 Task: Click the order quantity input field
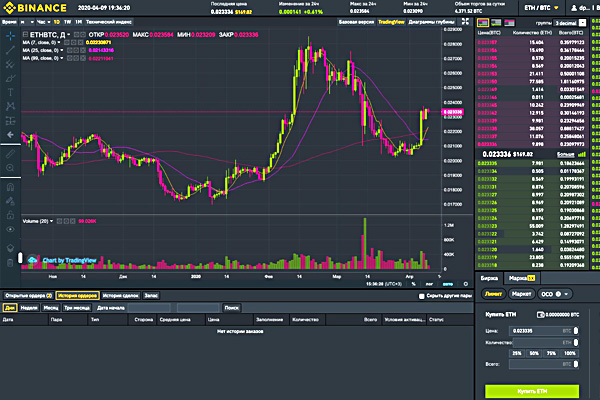[x=544, y=343]
